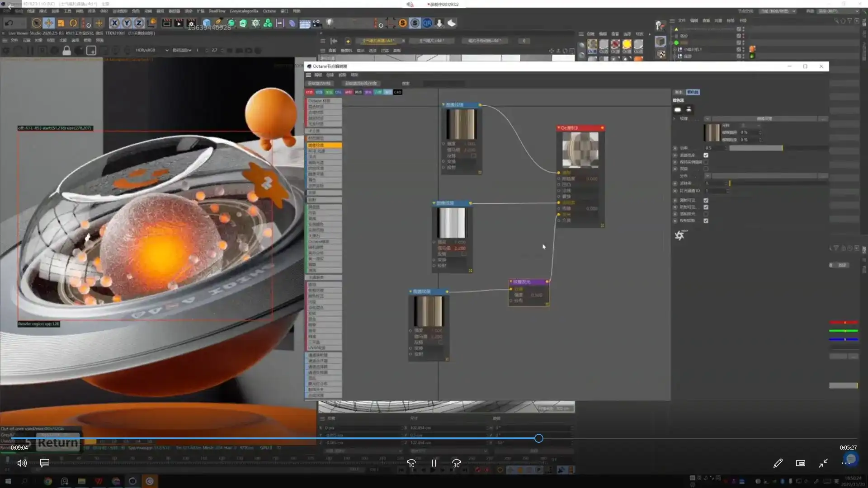Pause the video playback

pos(434,463)
